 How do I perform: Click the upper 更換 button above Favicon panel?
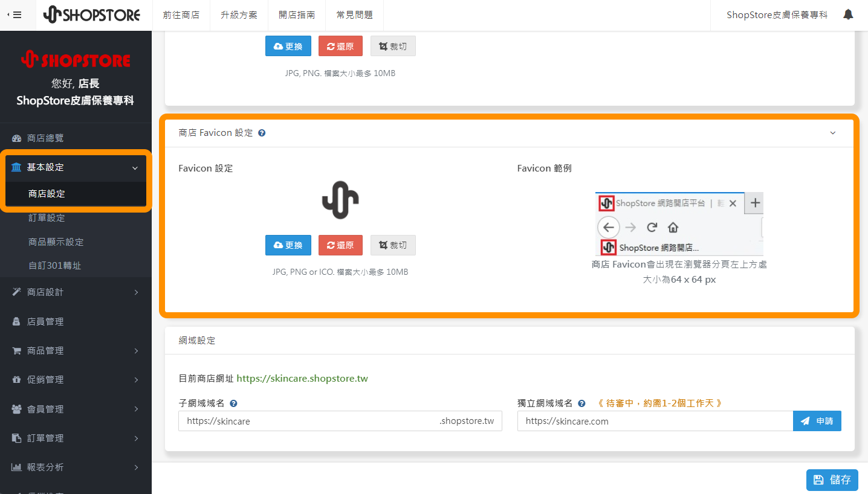(x=288, y=46)
